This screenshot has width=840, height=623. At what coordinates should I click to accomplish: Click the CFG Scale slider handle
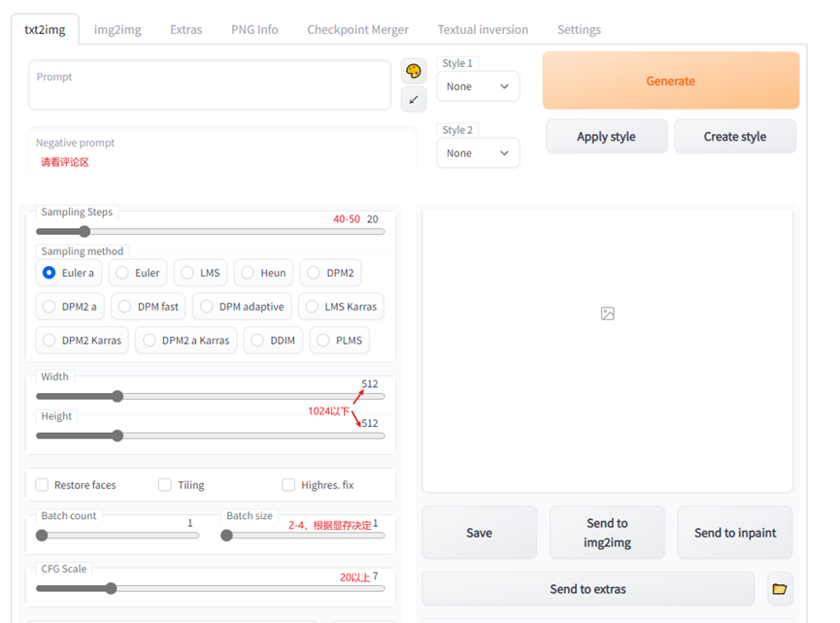click(x=111, y=589)
